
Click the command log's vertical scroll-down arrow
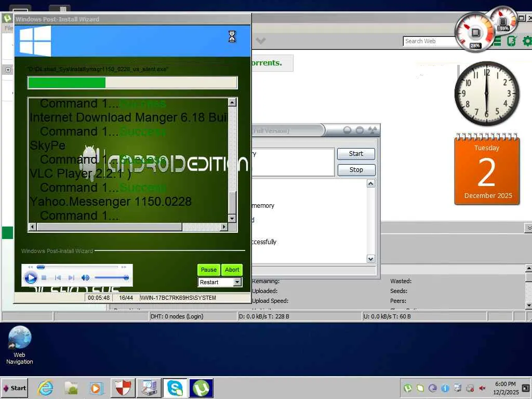232,219
